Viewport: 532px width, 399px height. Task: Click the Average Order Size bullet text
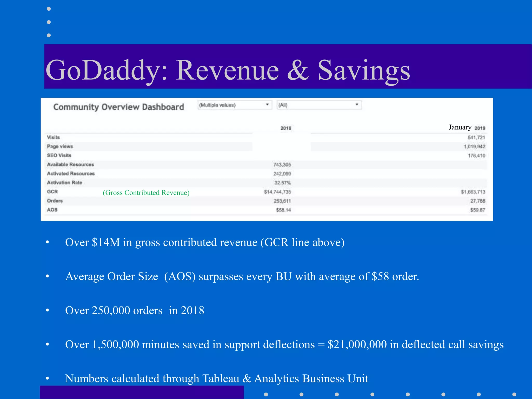click(x=242, y=276)
